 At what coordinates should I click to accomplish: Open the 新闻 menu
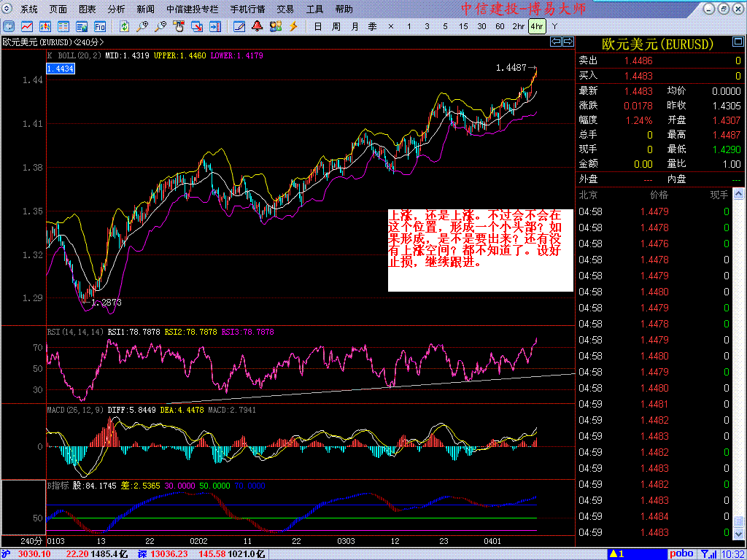(145, 9)
